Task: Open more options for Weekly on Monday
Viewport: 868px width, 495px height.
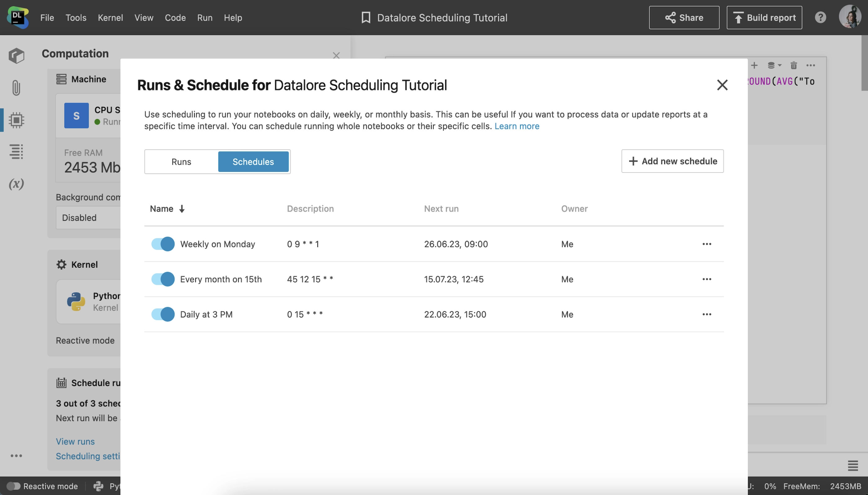Action: tap(707, 244)
